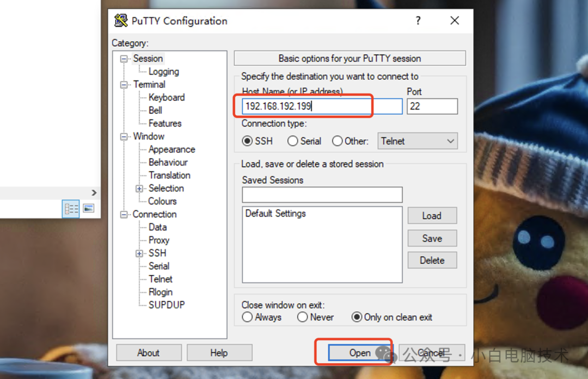Collapse the Window tree node
Viewport: 588px width, 379px height.
tap(124, 136)
